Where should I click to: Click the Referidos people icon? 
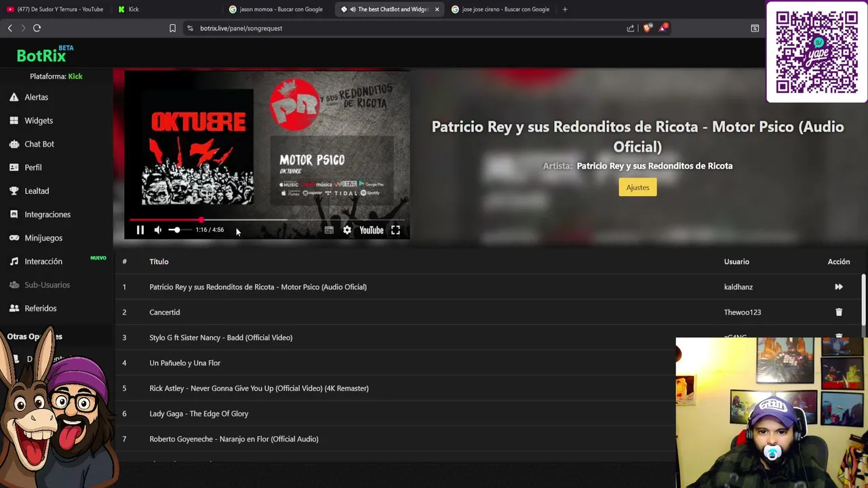click(x=14, y=308)
